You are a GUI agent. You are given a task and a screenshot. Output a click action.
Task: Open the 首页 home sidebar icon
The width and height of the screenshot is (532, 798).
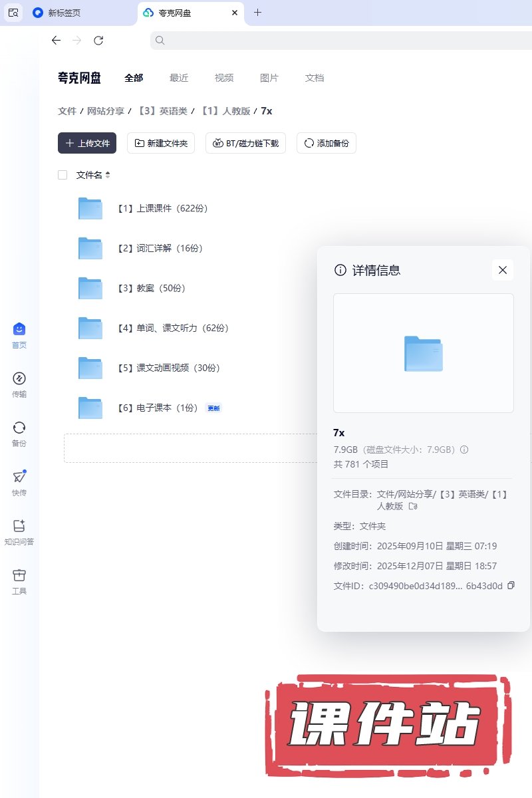19,330
